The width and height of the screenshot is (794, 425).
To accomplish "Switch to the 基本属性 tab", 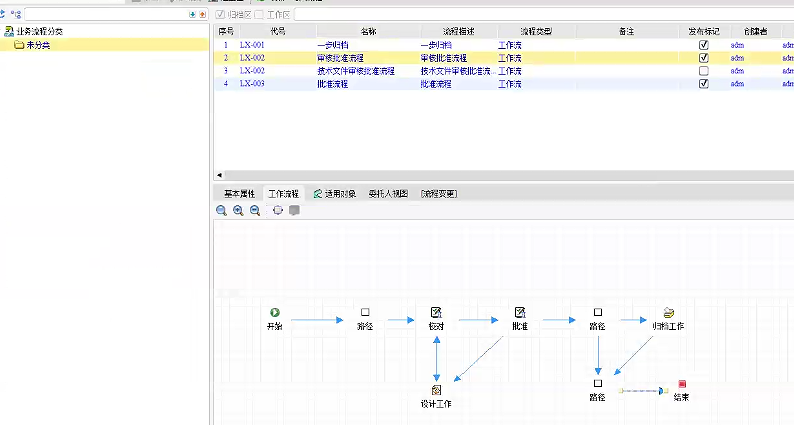I will (239, 193).
